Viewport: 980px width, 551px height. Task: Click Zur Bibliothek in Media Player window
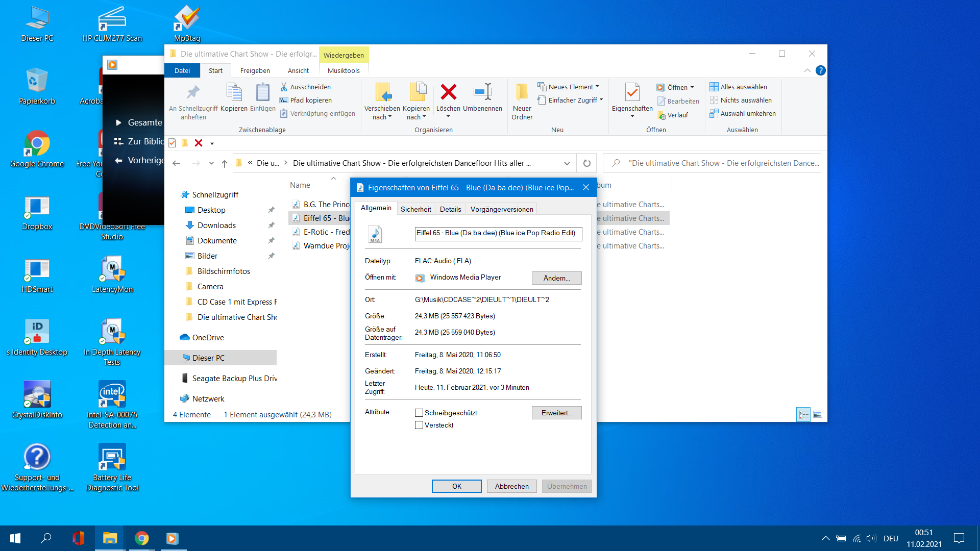pos(139,141)
